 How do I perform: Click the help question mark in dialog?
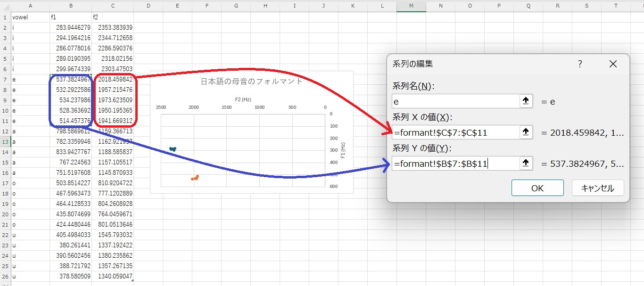click(x=580, y=64)
